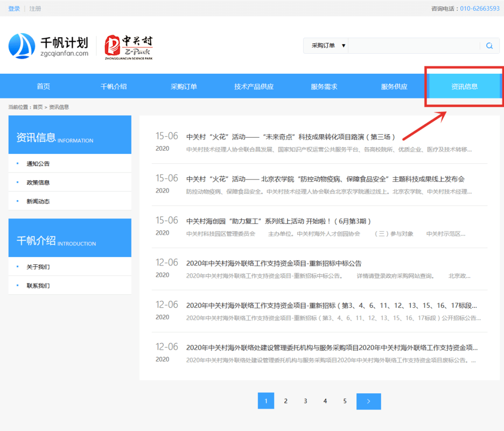This screenshot has width=504, height=431.
Task: Call consultation number 010-62663593 link
Action: coord(480,9)
